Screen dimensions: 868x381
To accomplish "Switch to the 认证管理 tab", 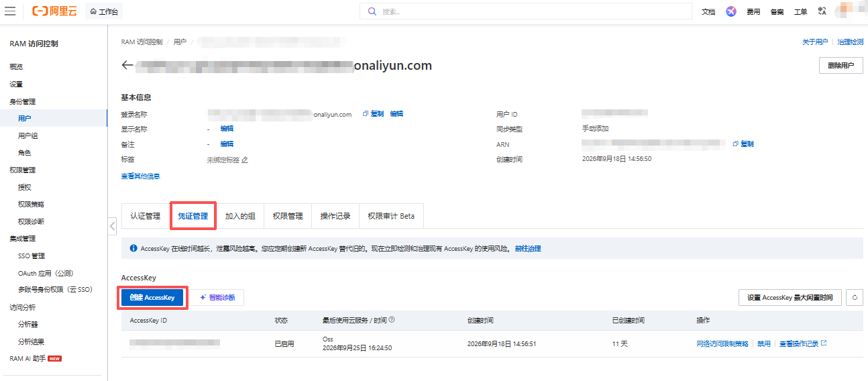I will 146,216.
